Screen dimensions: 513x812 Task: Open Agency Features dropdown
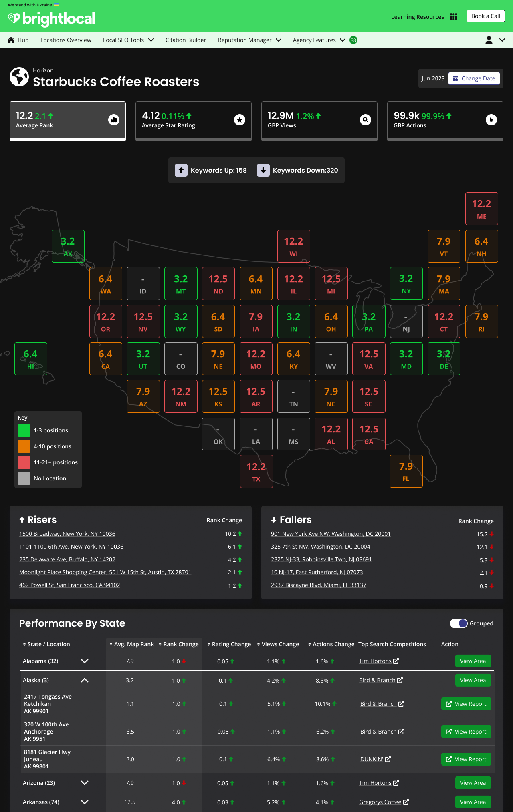pos(319,40)
